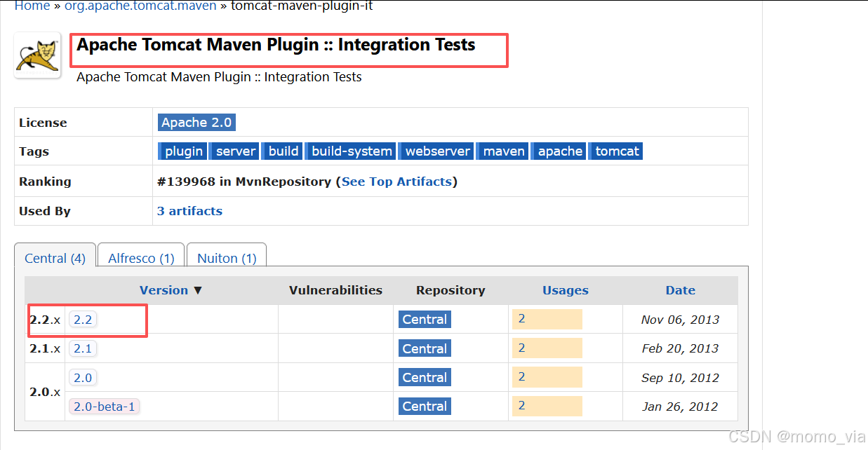Click the artifact description subtitle text
Image resolution: width=868 pixels, height=450 pixels.
tap(219, 77)
